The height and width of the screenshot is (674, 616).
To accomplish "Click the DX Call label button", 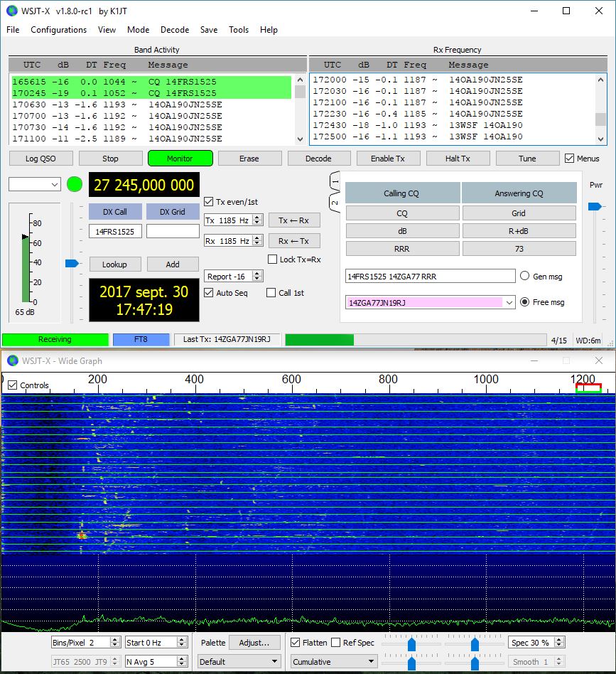I will click(115, 211).
